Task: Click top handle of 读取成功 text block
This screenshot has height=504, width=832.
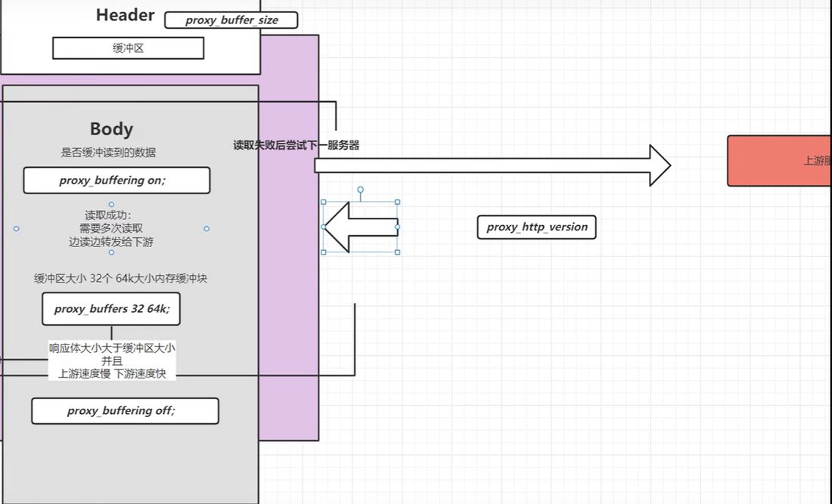Action: tap(111, 205)
